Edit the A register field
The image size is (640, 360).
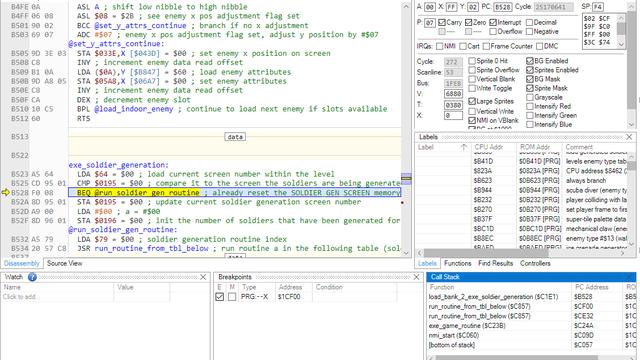[430, 7]
